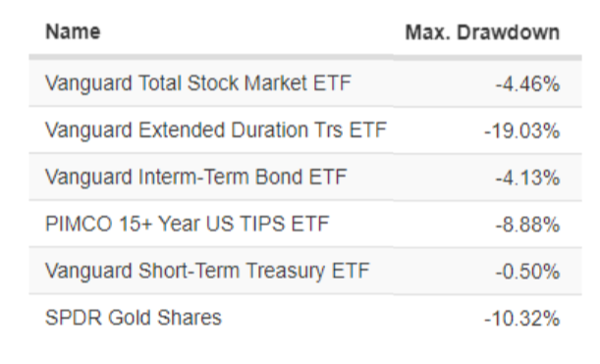Viewport: 600px width, 364px height.
Task: Open the PIMCO 15+ Year US TIPS ETF entry
Action: point(188,224)
